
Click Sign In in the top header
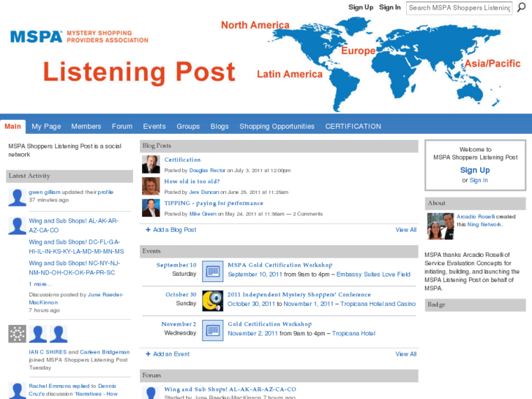tap(390, 7)
